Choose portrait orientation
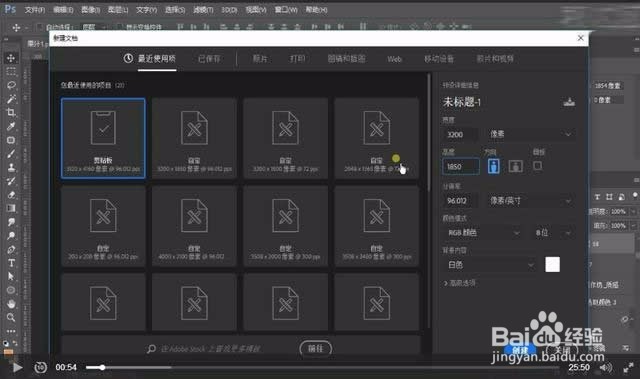The height and width of the screenshot is (379, 640). point(493,166)
